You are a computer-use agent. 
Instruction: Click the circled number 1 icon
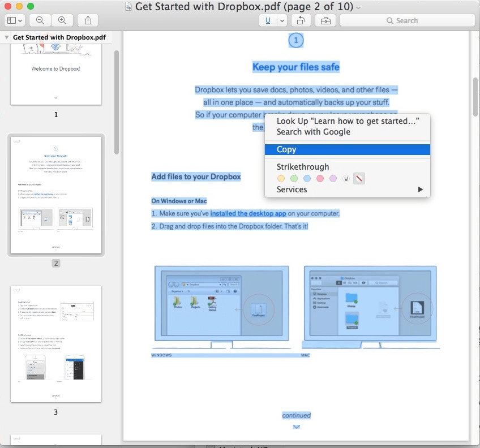pyautogui.click(x=296, y=40)
